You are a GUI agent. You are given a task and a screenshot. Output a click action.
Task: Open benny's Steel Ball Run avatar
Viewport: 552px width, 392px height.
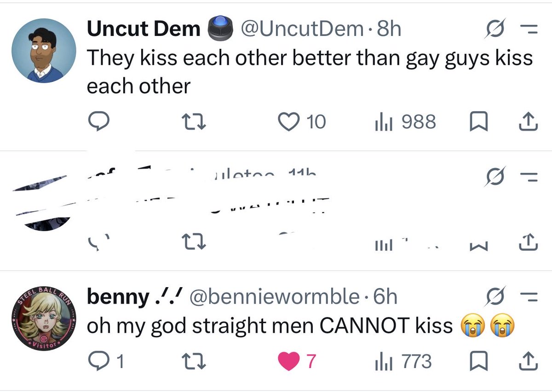pyautogui.click(x=43, y=318)
